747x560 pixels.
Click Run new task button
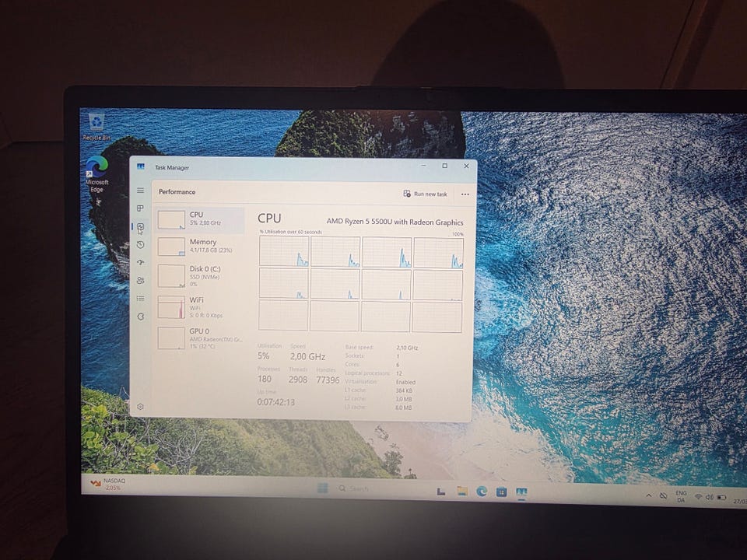point(426,194)
